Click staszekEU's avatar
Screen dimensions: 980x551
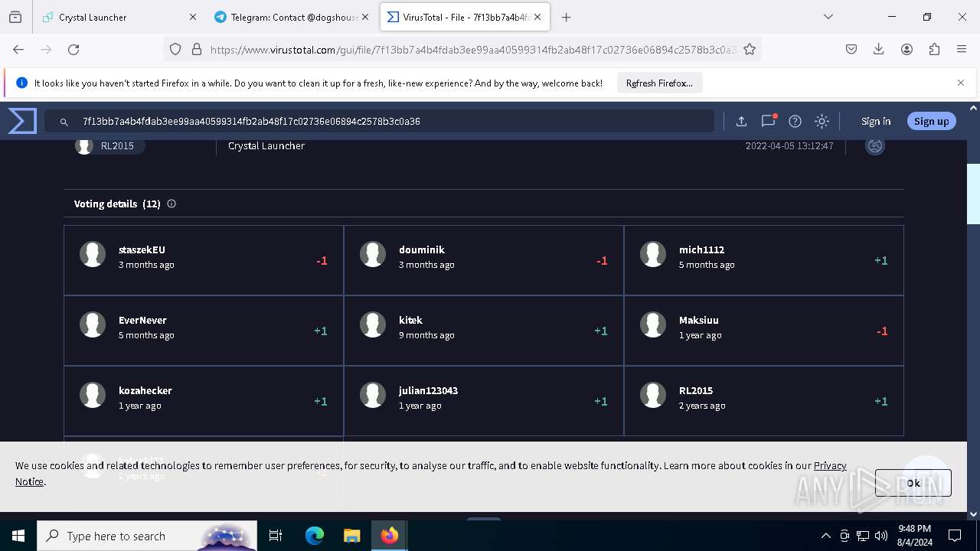tap(93, 254)
